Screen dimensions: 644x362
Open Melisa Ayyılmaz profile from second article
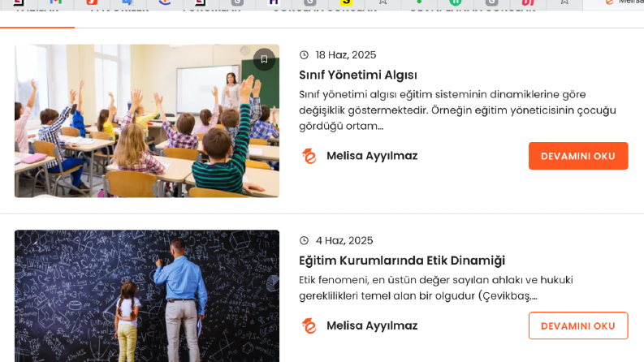click(x=372, y=326)
